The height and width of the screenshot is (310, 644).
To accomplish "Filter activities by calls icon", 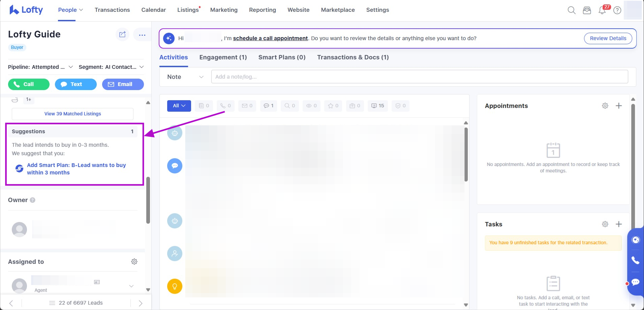I will tap(225, 106).
